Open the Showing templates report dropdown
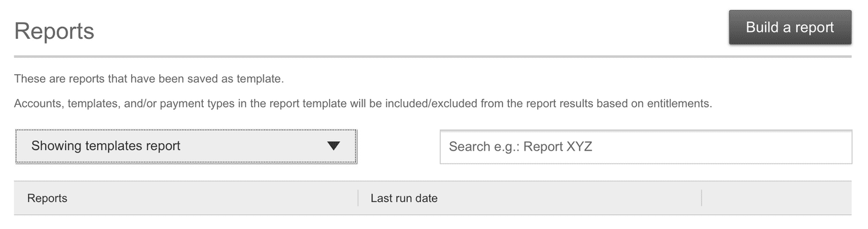The height and width of the screenshot is (229, 868). pos(186,146)
